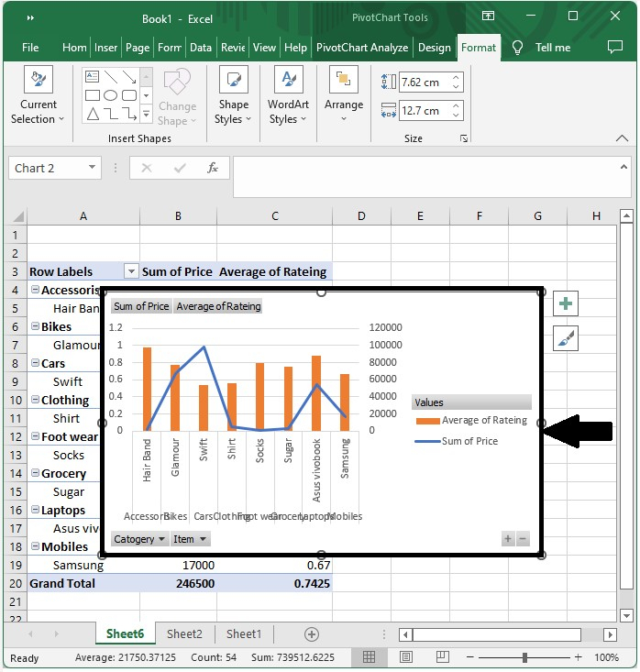Viewport: 640px width, 672px height.
Task: Open the Name Box dropdown
Action: (x=92, y=167)
